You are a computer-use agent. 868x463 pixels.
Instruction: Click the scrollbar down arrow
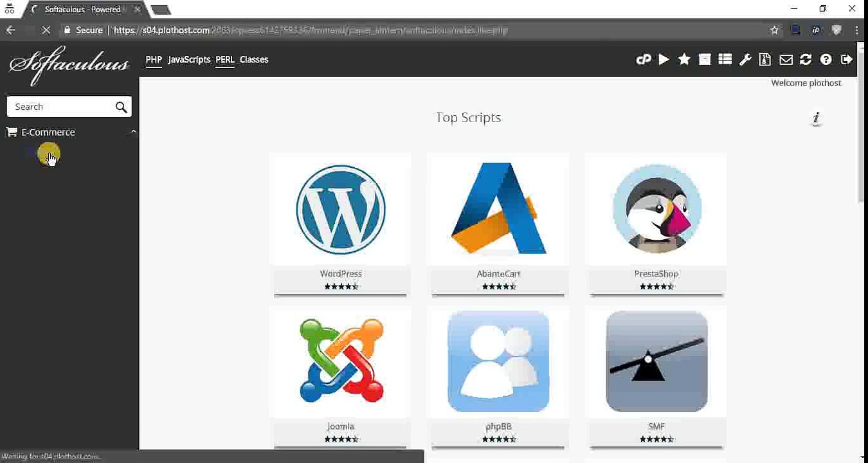[862, 457]
